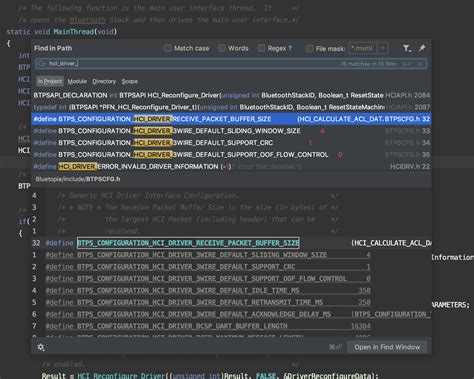Open Regex help question mark
Image resolution: width=474 pixels, height=379 pixels.
pyautogui.click(x=290, y=48)
